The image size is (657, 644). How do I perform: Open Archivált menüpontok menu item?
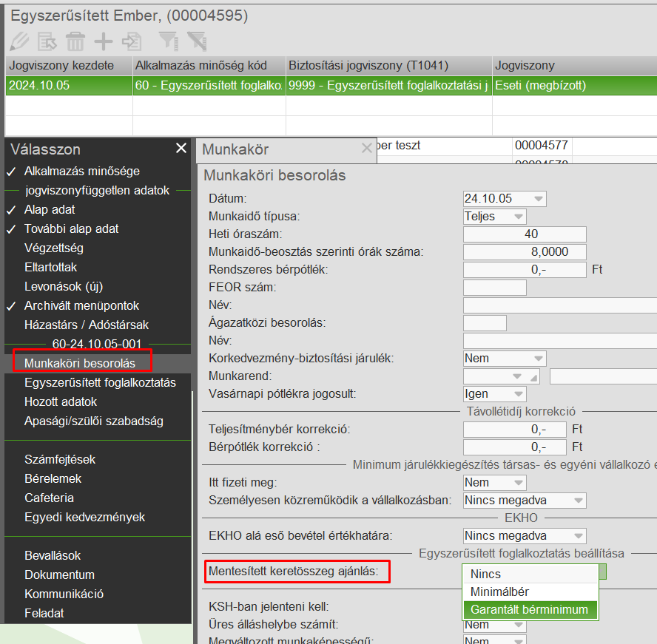(81, 306)
